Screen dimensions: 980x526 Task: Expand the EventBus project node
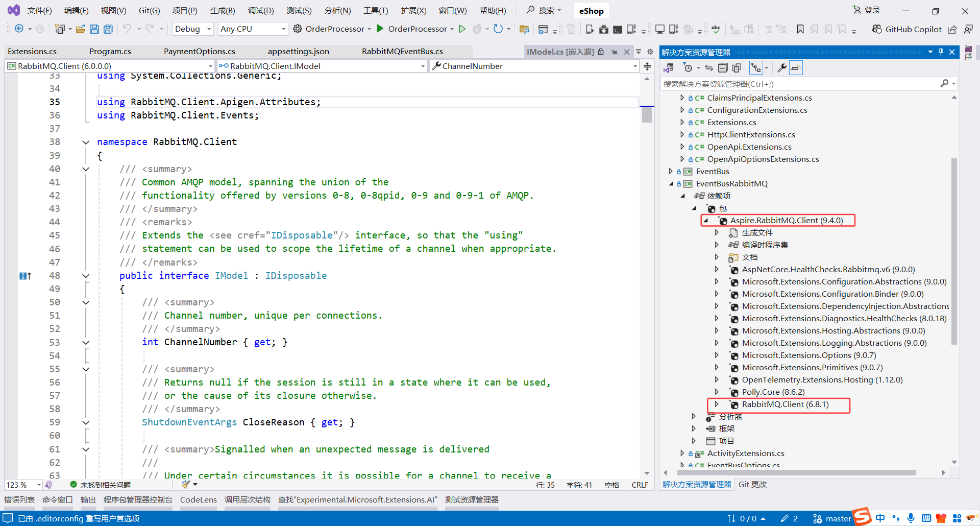[671, 172]
